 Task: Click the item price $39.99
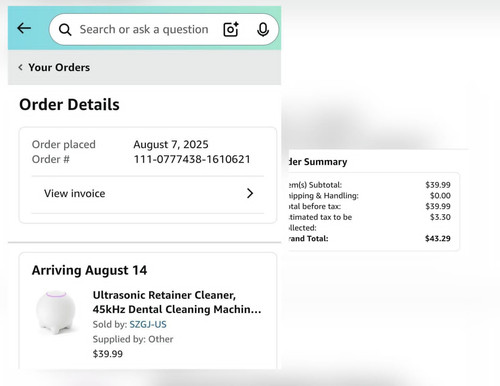108,354
